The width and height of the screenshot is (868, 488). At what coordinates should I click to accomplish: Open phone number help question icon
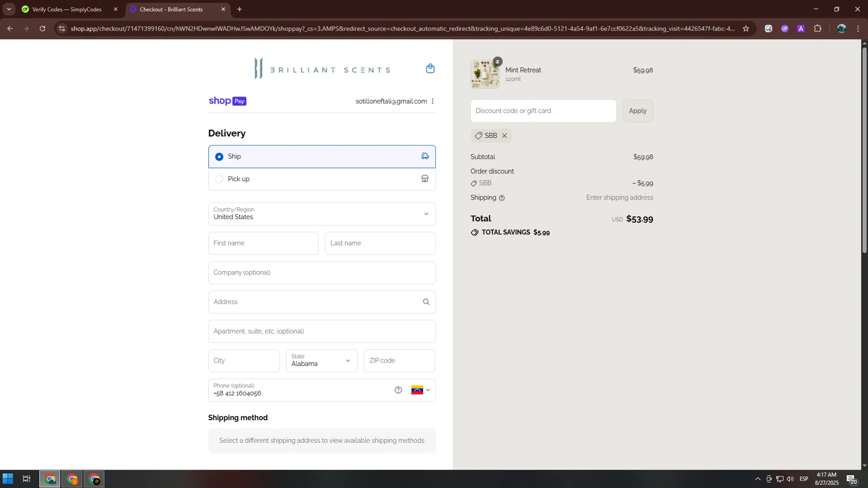398,390
